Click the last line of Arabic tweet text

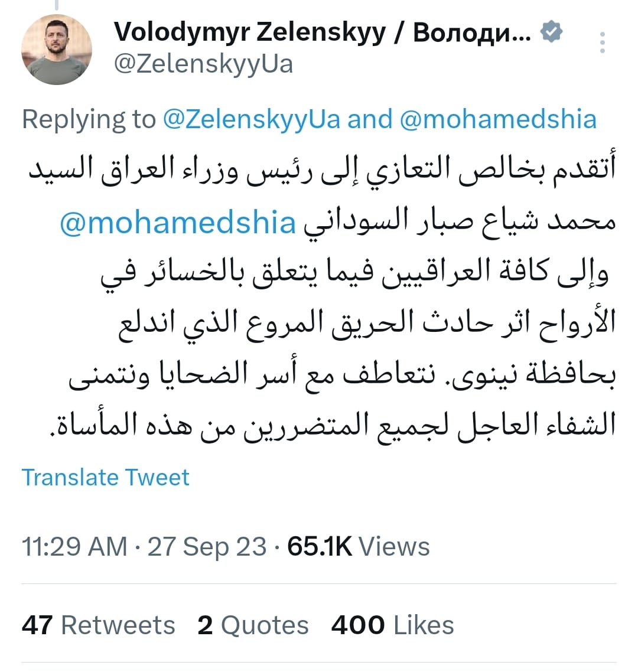(331, 424)
